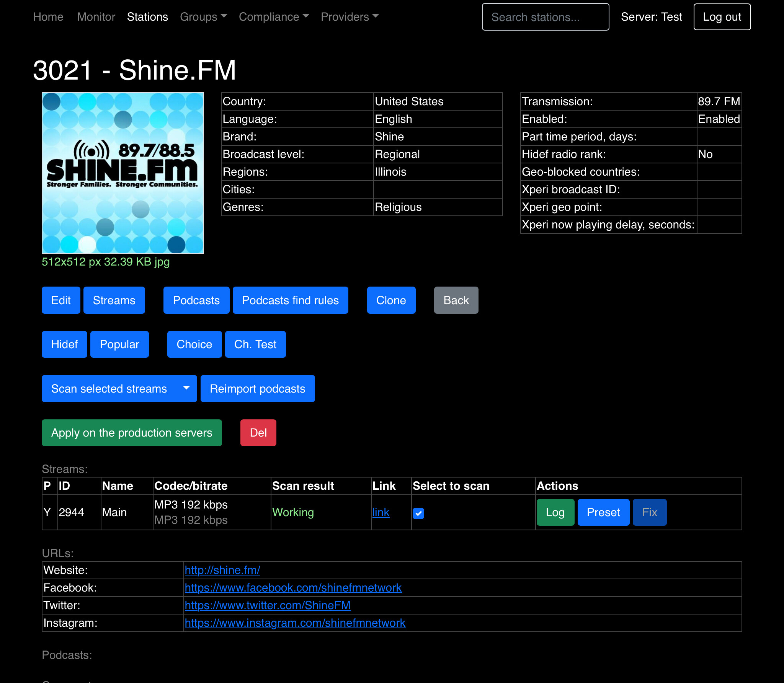This screenshot has width=784, height=683.
Task: Expand the Groups menu
Action: [203, 17]
